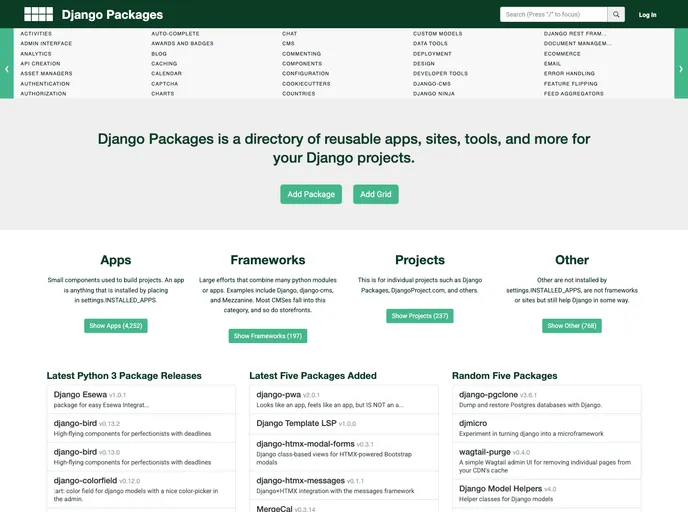
Task: Open the ACTIVITIES category
Action: [x=36, y=33]
